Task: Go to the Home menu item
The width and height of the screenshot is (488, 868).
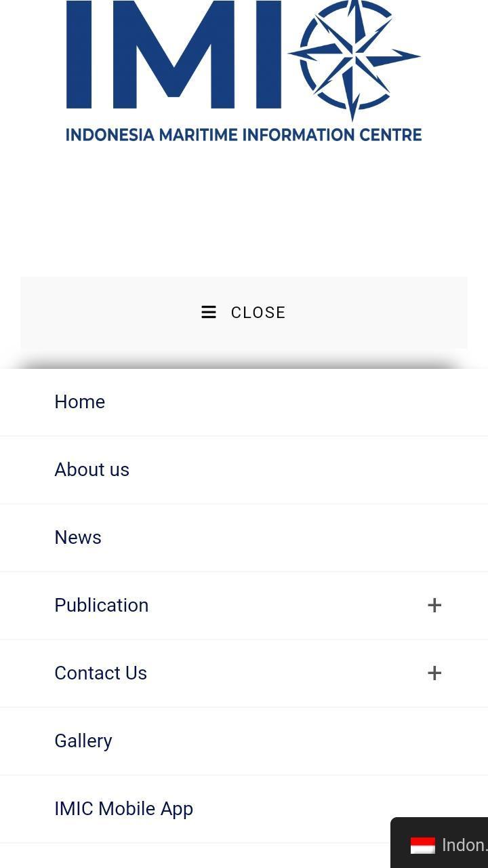Action: pyautogui.click(x=80, y=401)
